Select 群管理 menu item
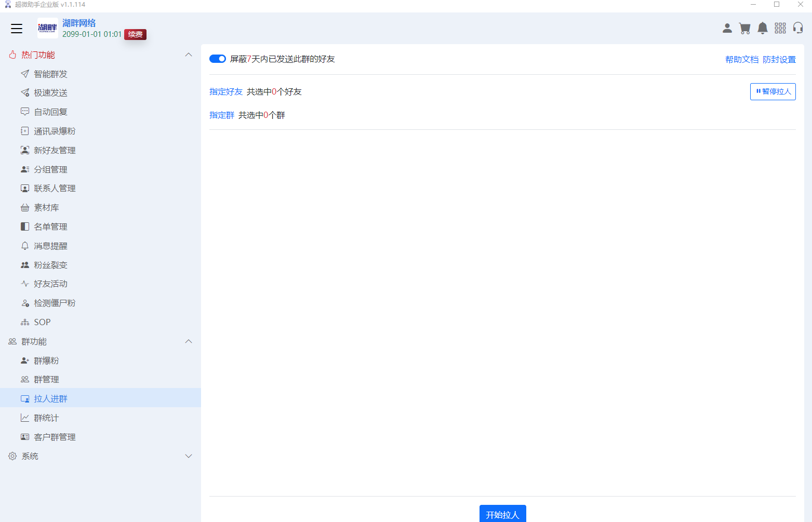This screenshot has width=812, height=522. [46, 380]
